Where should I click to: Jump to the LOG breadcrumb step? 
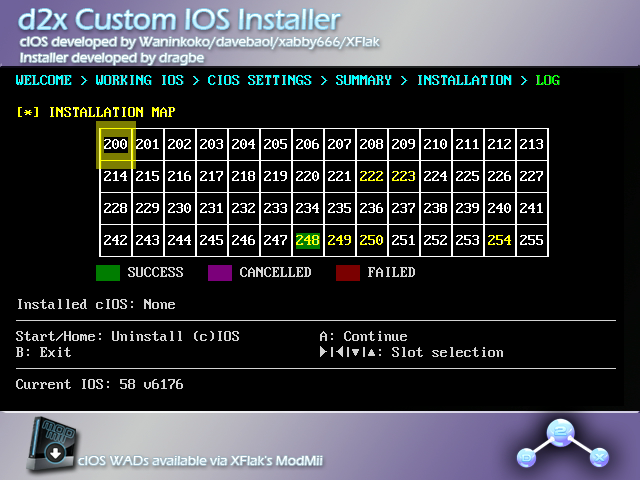[x=547, y=80]
